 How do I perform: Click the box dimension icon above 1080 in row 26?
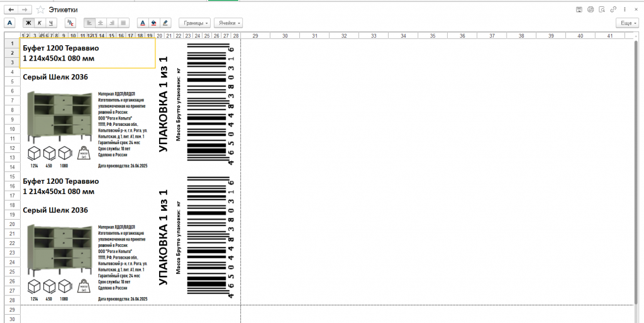(65, 286)
